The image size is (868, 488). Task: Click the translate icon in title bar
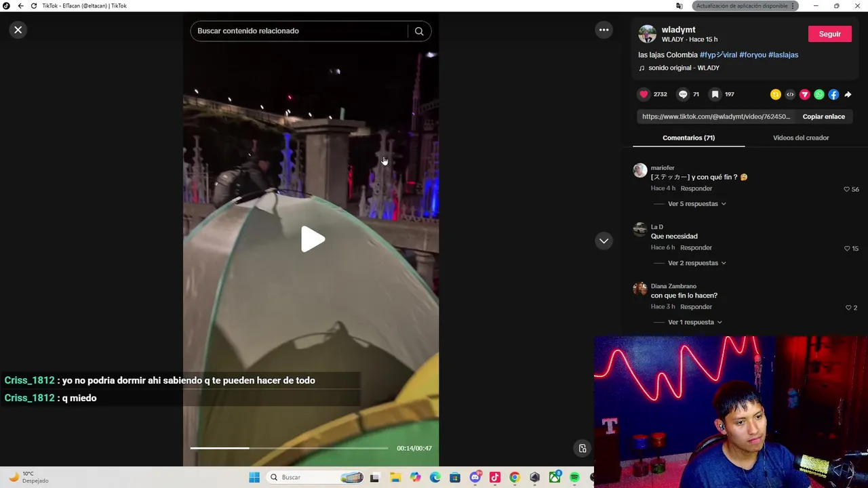(679, 5)
